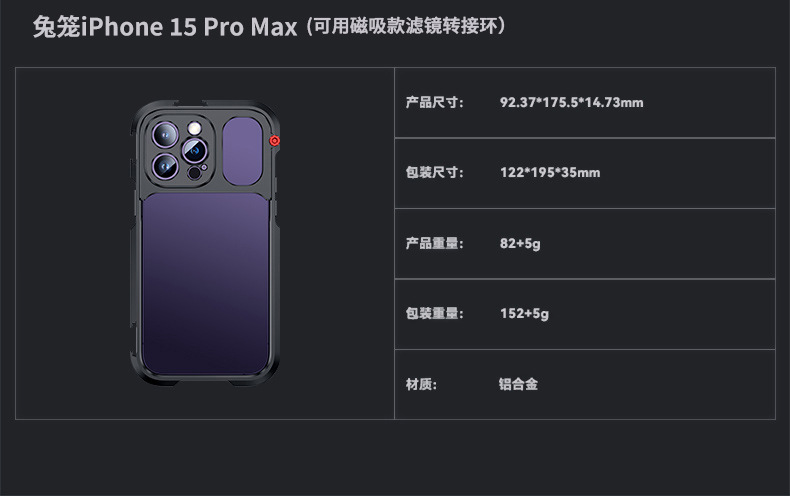
Task: Click the large purple back panel of the phone
Action: (205, 284)
